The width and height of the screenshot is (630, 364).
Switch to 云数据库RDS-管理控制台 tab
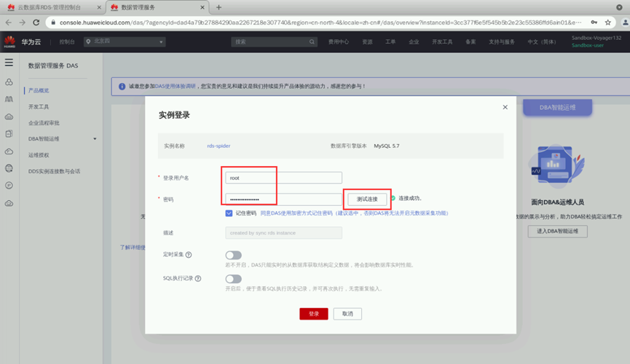click(x=49, y=7)
